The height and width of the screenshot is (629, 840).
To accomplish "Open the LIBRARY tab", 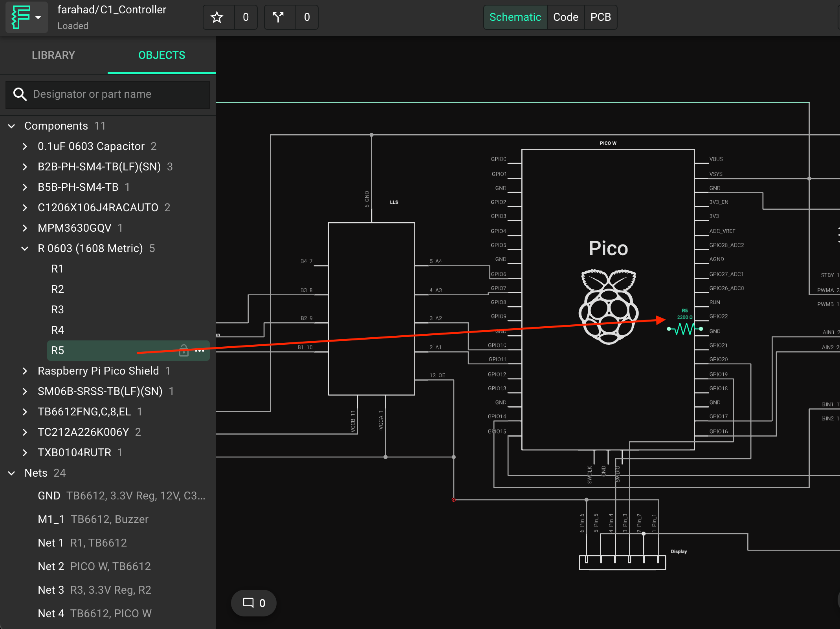I will 53,55.
